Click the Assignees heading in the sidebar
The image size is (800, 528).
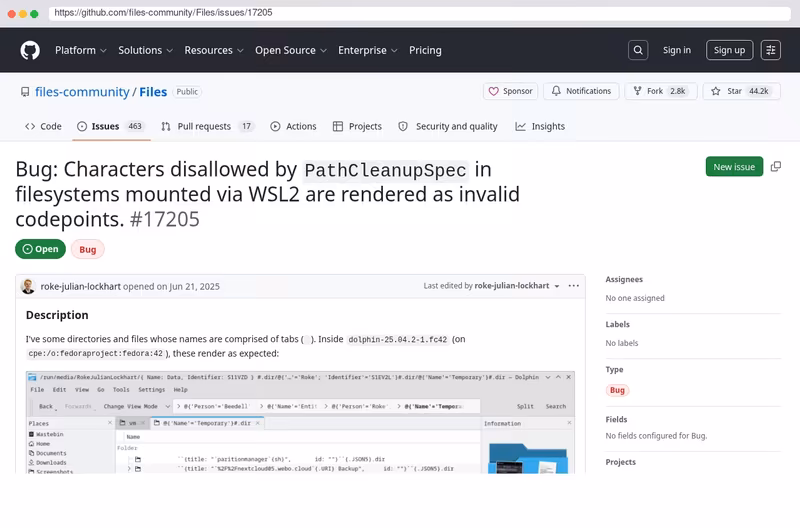(624, 280)
